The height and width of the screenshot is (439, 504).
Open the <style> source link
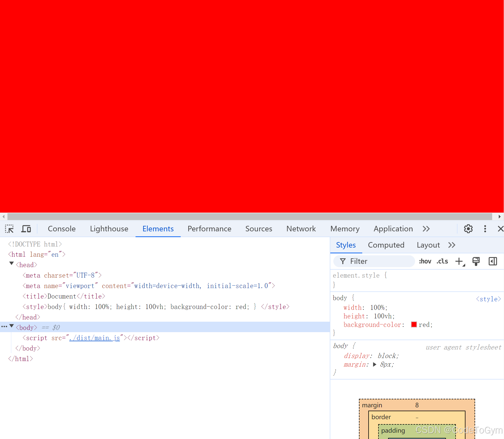489,299
